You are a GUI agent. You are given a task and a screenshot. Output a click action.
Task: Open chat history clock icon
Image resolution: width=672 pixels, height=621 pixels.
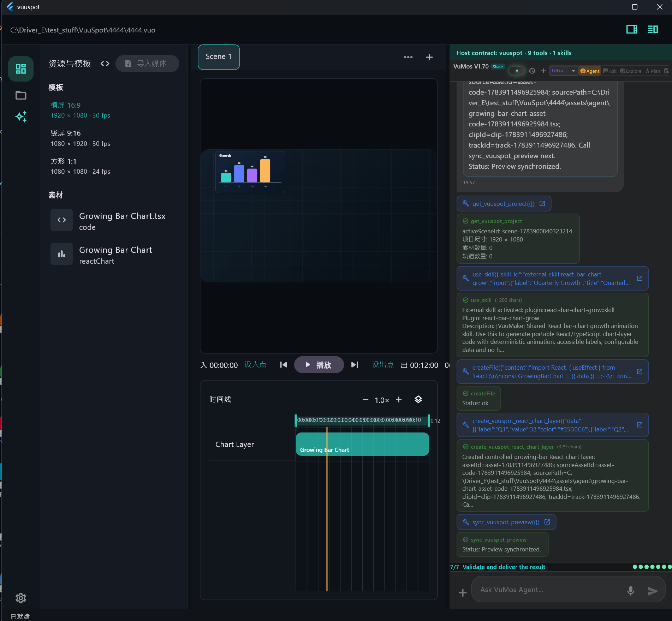tap(532, 71)
